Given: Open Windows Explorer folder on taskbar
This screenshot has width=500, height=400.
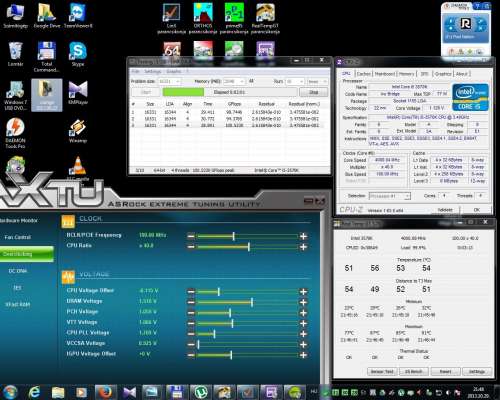Looking at the screenshot, I should tap(58, 392).
